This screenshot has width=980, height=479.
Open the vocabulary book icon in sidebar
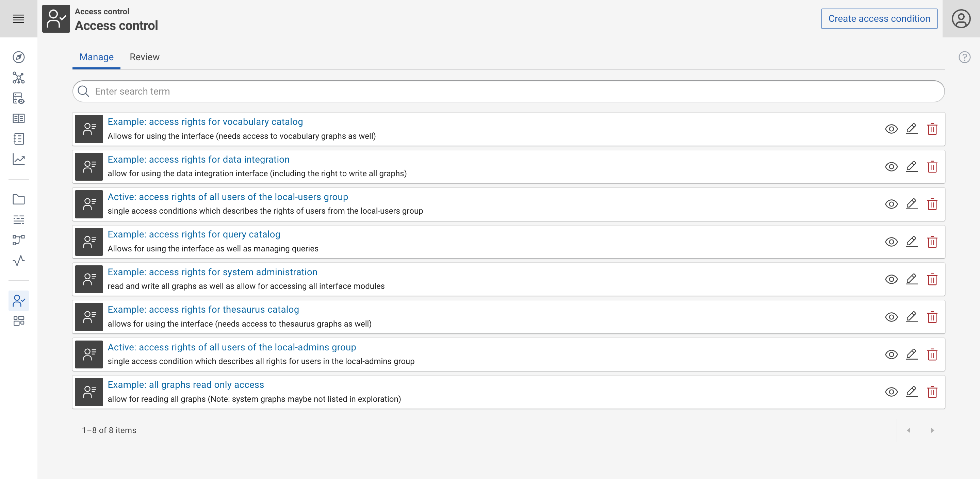[x=19, y=119]
